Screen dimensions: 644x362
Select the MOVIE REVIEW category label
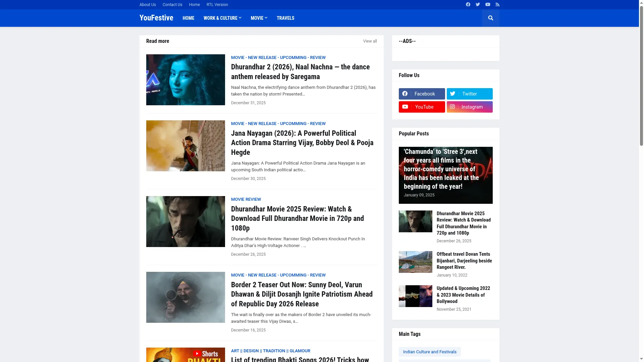click(x=246, y=199)
